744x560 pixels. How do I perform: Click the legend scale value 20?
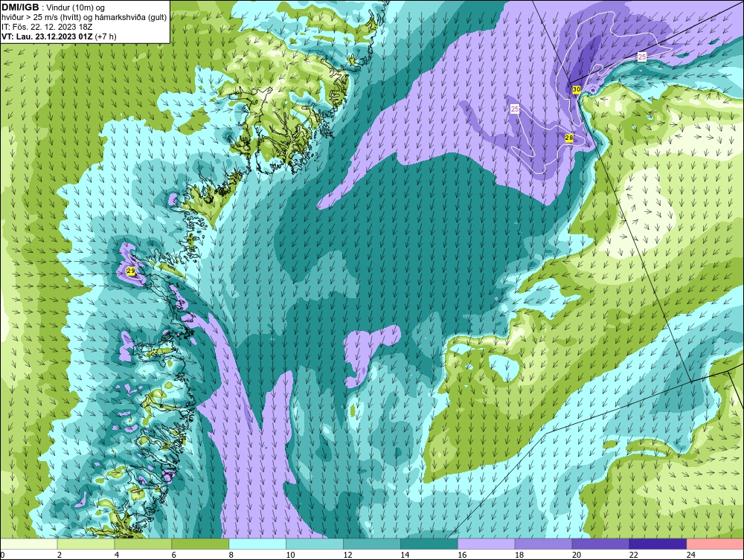[x=577, y=555]
